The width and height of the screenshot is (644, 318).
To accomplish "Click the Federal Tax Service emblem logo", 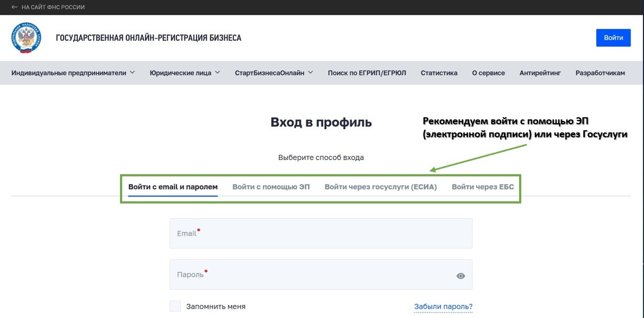I will (x=26, y=38).
